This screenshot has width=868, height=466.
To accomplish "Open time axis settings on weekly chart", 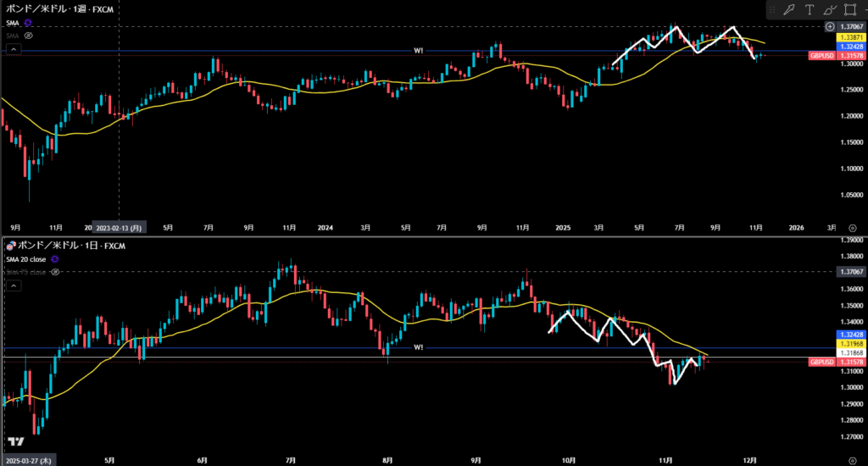I will click(x=852, y=227).
